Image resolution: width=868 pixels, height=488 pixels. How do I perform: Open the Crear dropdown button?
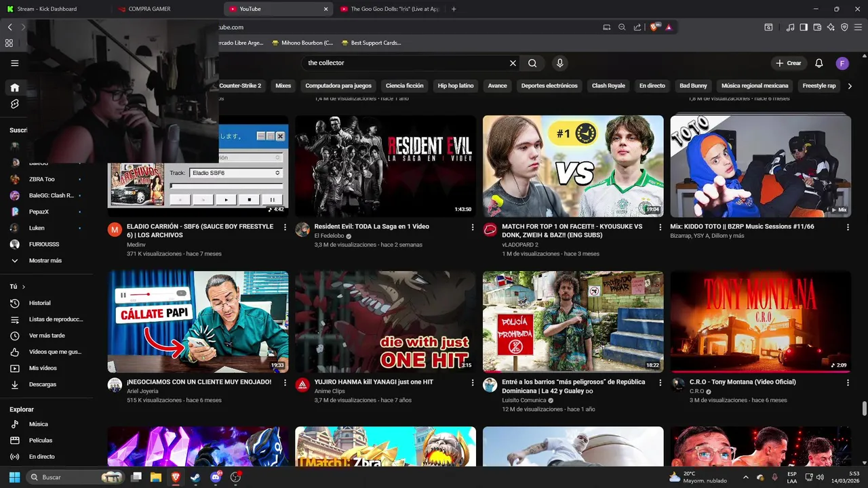pyautogui.click(x=789, y=63)
